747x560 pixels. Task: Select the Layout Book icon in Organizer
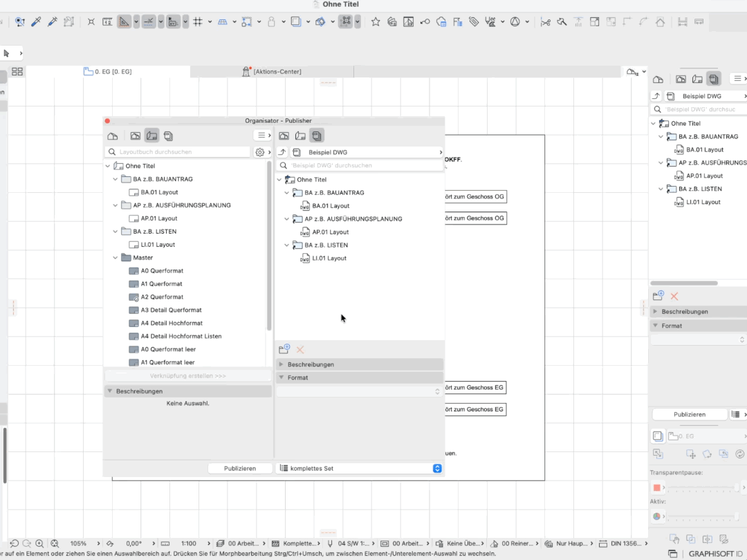[x=152, y=136]
